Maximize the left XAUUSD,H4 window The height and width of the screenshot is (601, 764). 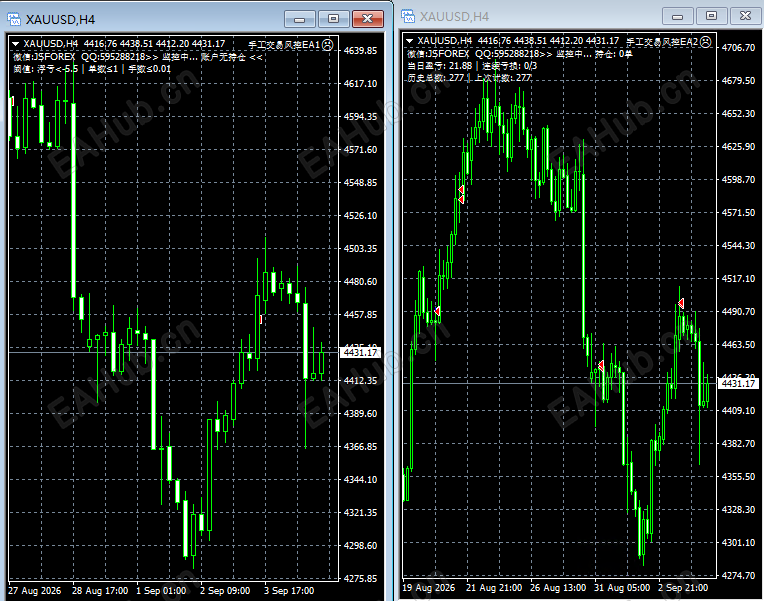(x=333, y=19)
